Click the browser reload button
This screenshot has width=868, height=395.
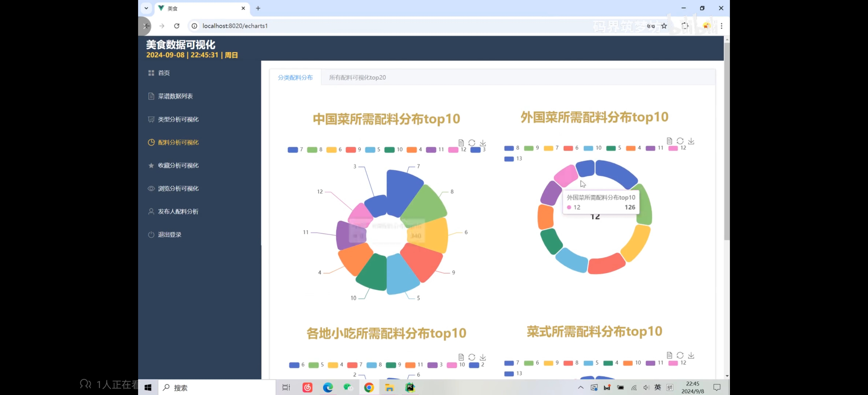pyautogui.click(x=176, y=26)
